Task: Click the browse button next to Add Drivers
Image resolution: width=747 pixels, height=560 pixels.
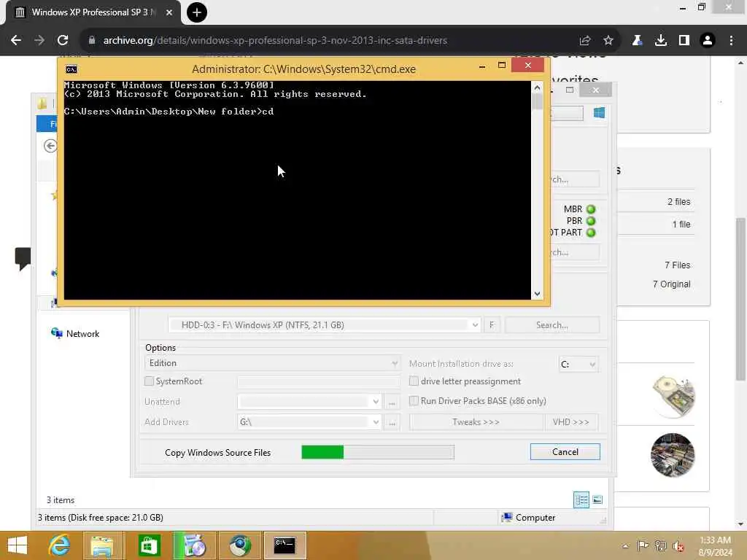Action: coord(392,422)
